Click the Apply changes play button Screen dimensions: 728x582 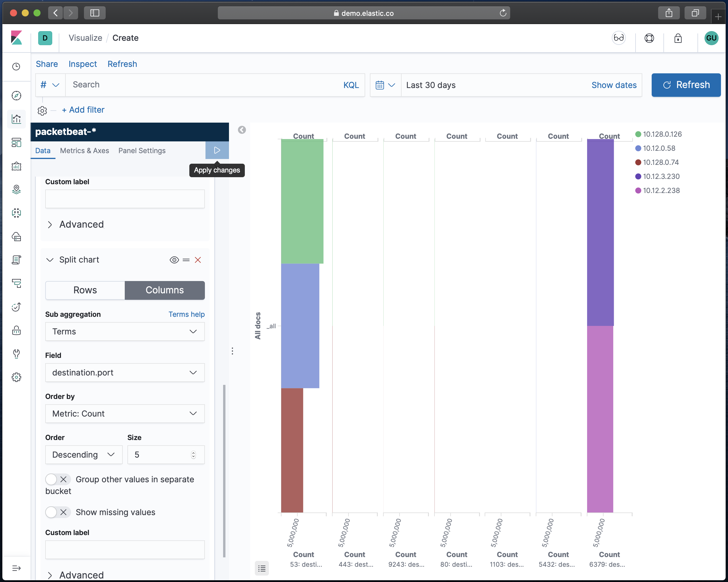click(217, 150)
